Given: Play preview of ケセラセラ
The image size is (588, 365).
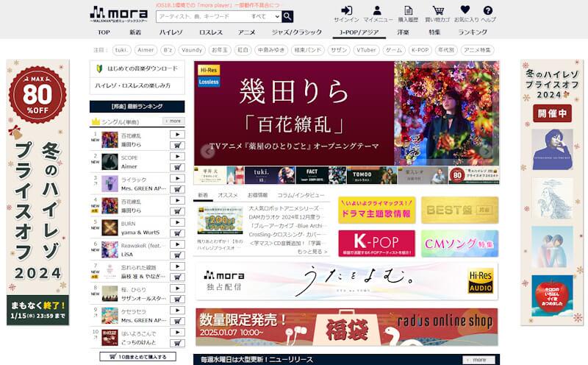Looking at the screenshot, I should 177,310.
